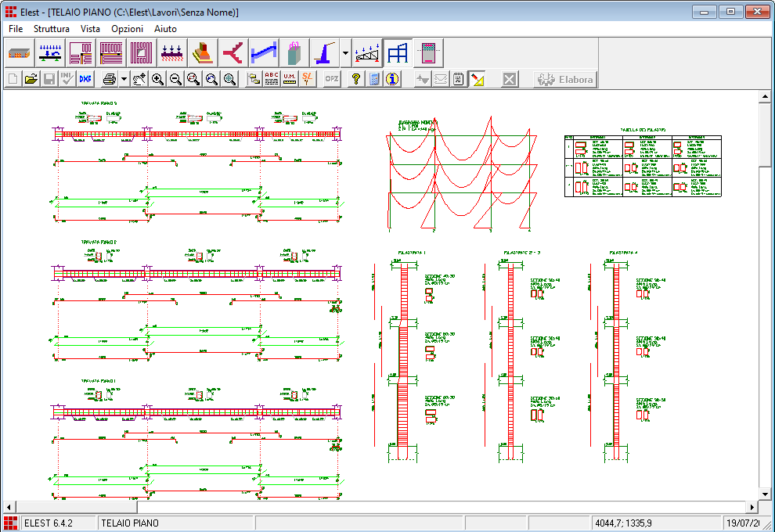The width and height of the screenshot is (775, 532).
Task: Click the vertical scrollbar down arrow
Action: [765, 494]
